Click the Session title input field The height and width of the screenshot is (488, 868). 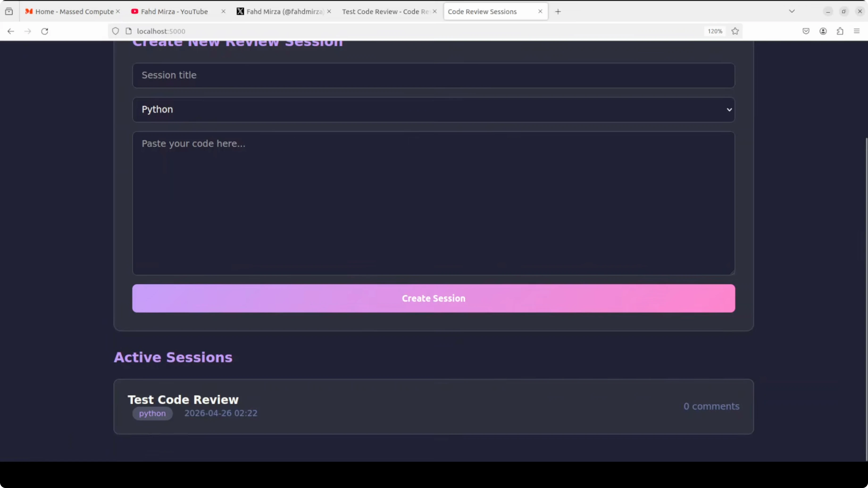point(433,75)
